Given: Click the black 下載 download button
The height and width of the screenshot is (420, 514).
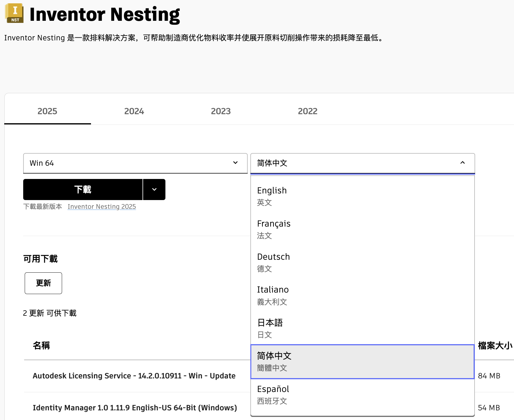Looking at the screenshot, I should 83,190.
